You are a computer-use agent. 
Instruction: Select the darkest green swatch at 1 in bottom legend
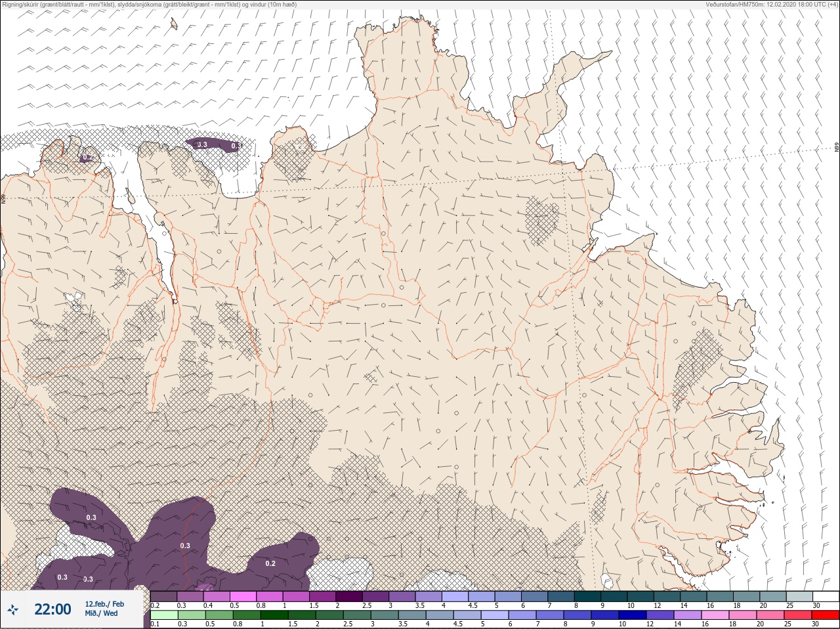[275, 616]
